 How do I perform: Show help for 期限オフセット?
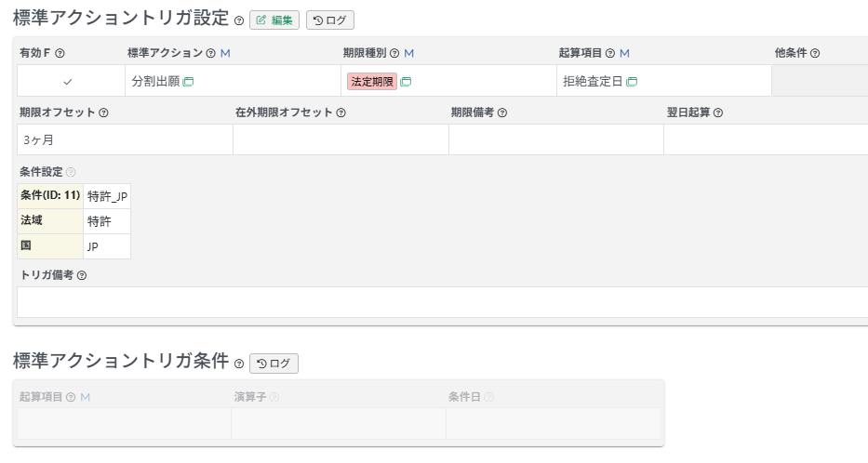103,113
